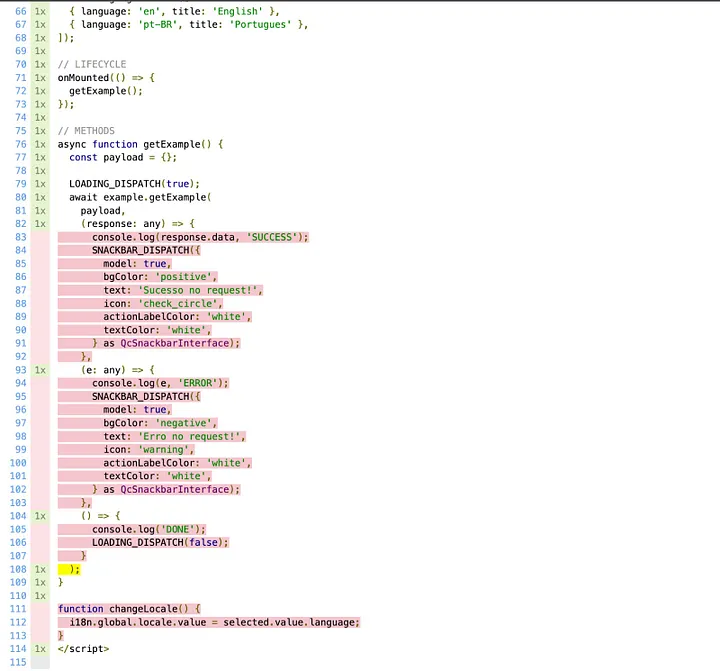
Task: Click the closing </script> tag
Action: [x=84, y=649]
